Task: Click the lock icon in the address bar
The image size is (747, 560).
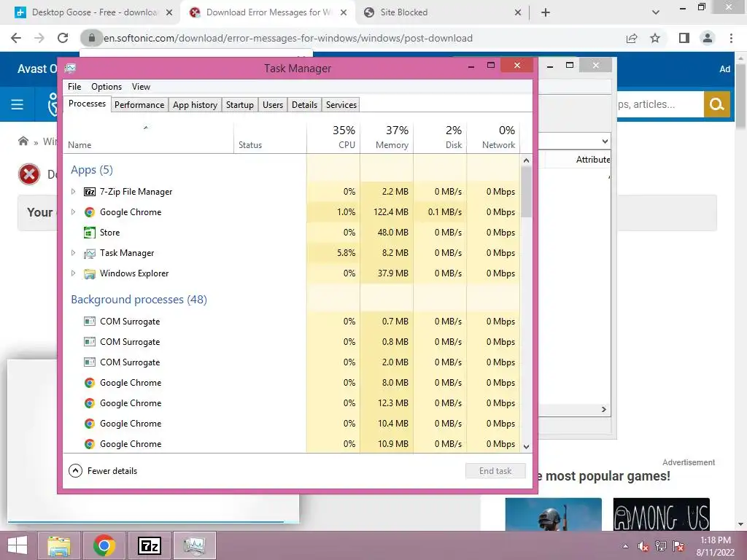Action: click(x=92, y=38)
